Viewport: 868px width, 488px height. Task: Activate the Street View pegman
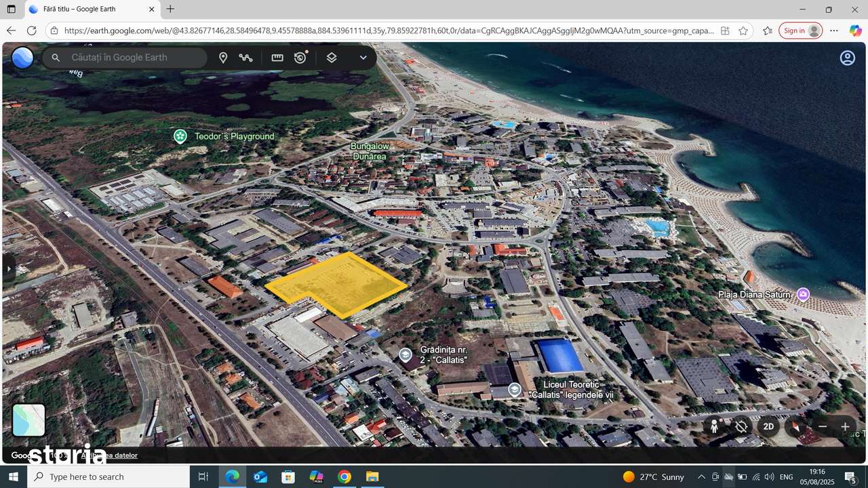pyautogui.click(x=715, y=426)
